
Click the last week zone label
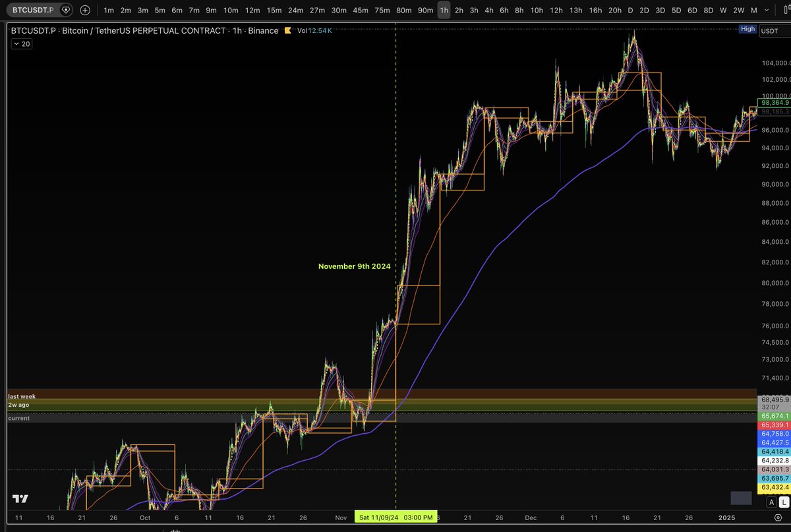[x=22, y=396]
